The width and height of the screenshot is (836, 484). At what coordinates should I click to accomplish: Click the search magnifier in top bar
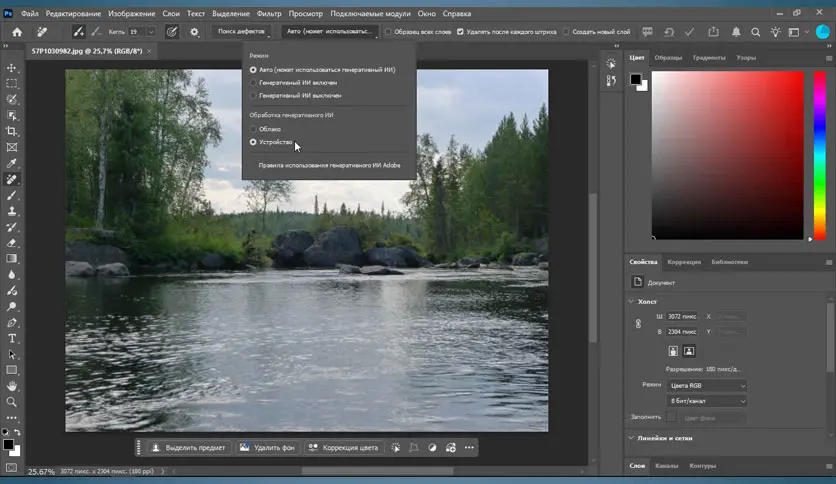755,32
